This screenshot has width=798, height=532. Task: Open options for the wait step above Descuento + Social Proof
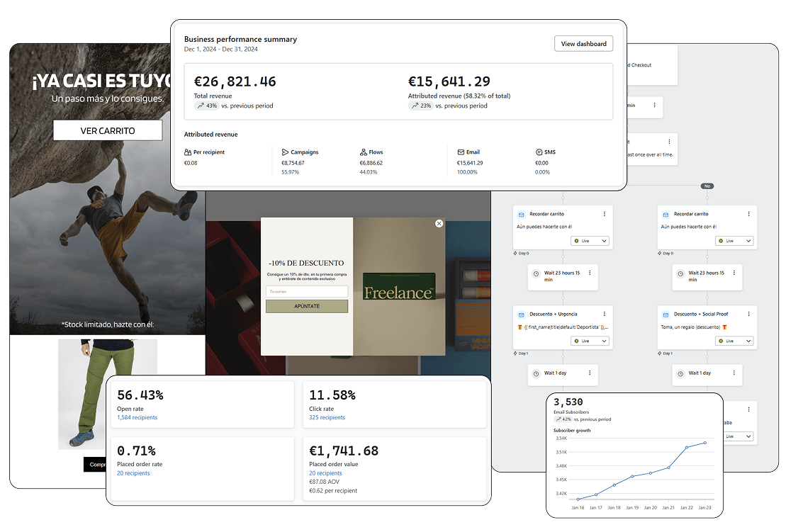pyautogui.click(x=734, y=273)
